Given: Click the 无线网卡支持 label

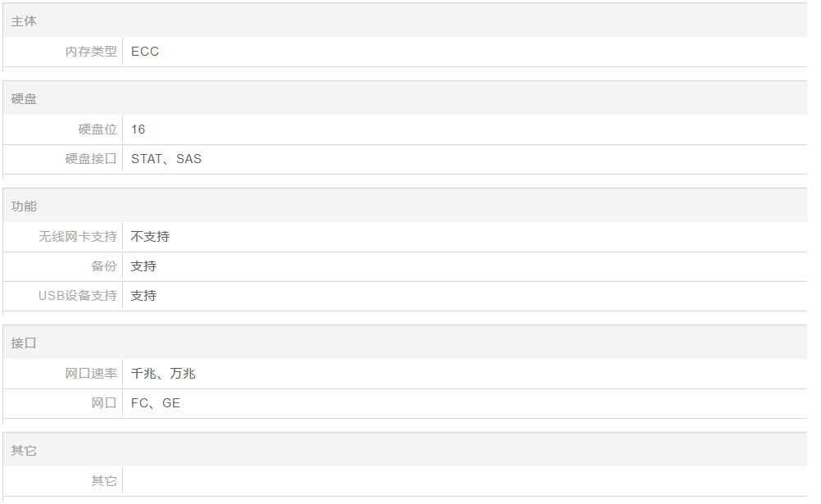Looking at the screenshot, I should 78,237.
